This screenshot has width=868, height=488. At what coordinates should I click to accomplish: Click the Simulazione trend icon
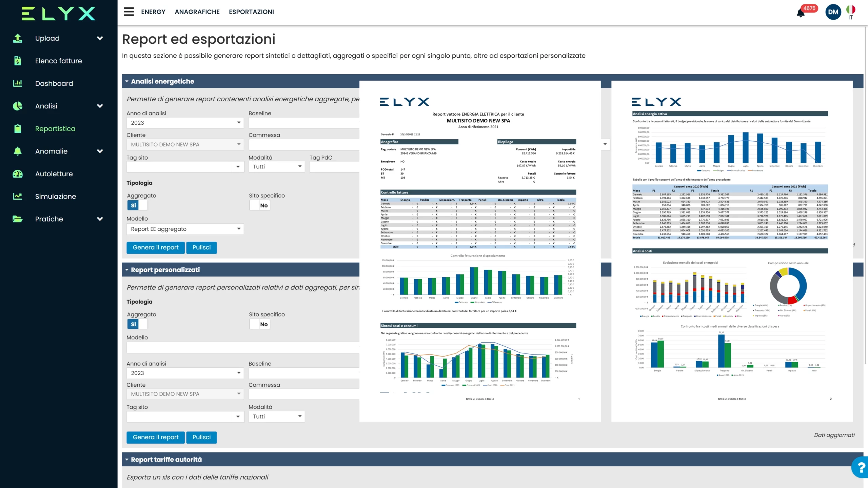18,196
